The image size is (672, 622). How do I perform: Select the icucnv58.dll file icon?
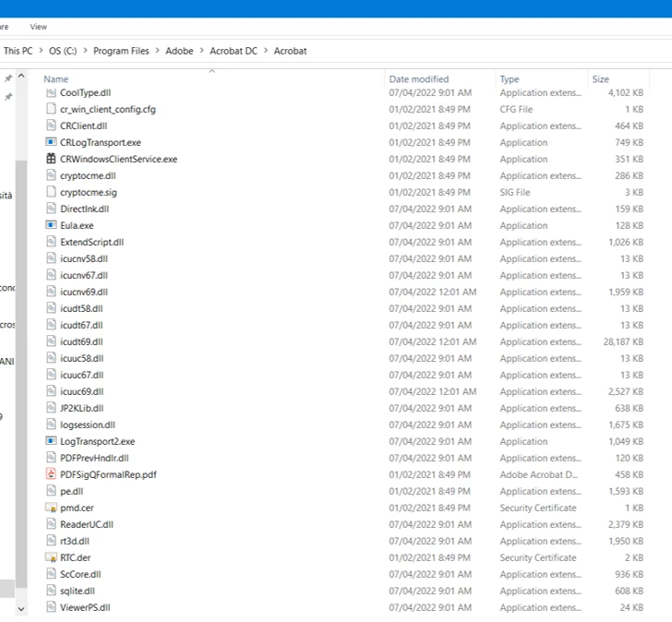click(51, 258)
